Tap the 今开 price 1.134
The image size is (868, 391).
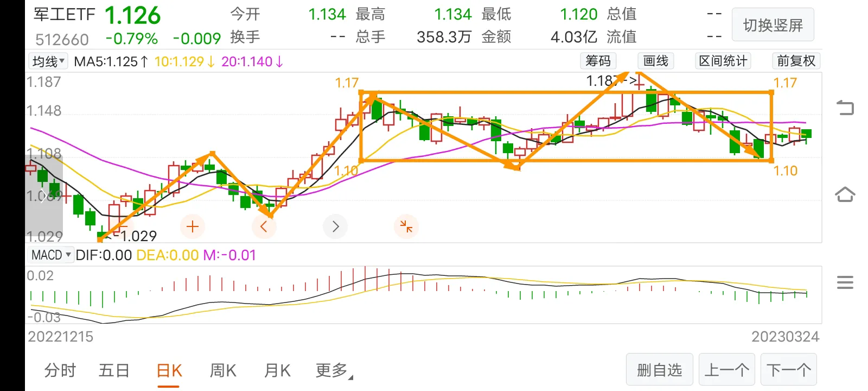click(327, 14)
